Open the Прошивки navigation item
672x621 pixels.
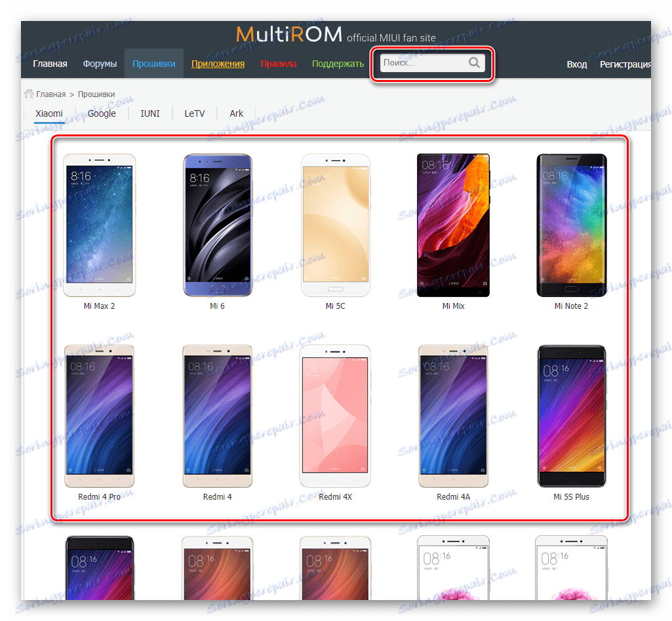[x=154, y=64]
